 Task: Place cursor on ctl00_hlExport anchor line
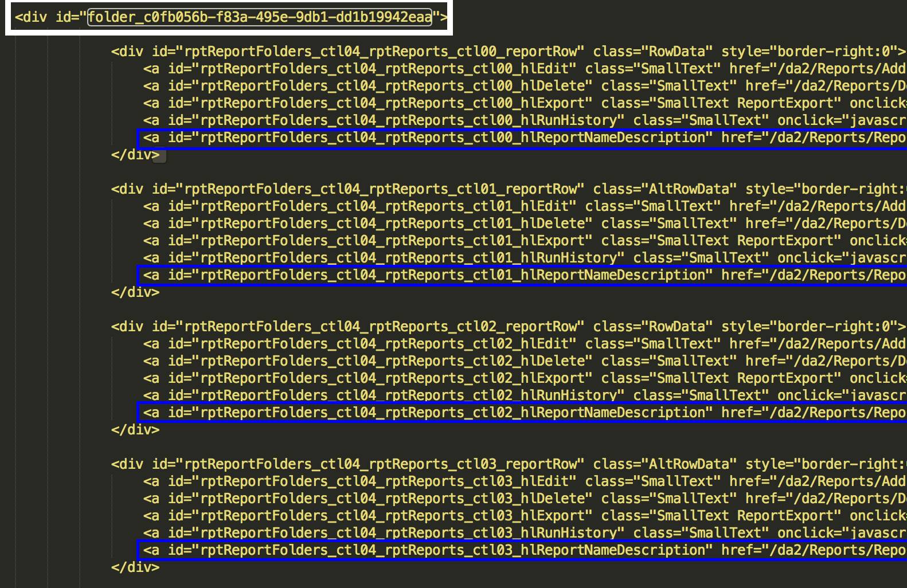click(525, 103)
